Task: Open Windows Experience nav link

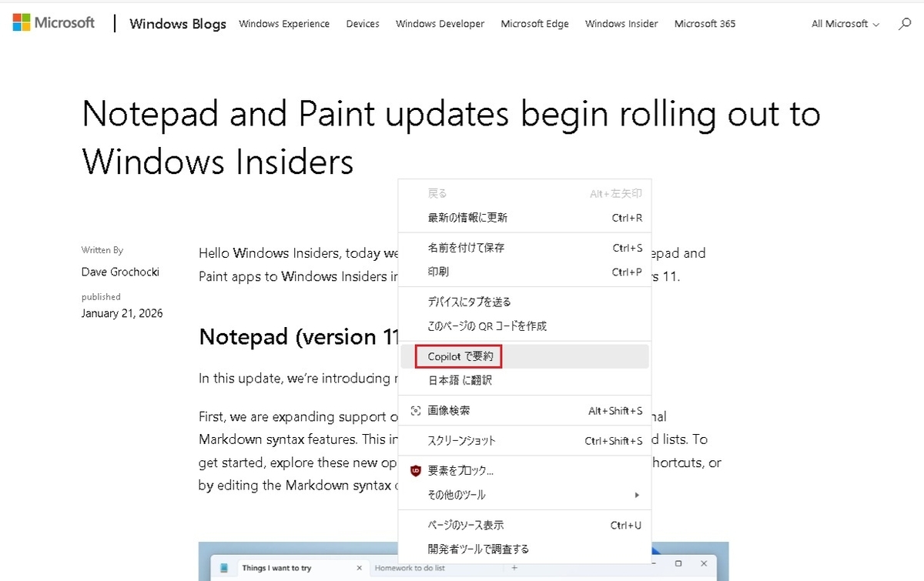Action: point(284,24)
